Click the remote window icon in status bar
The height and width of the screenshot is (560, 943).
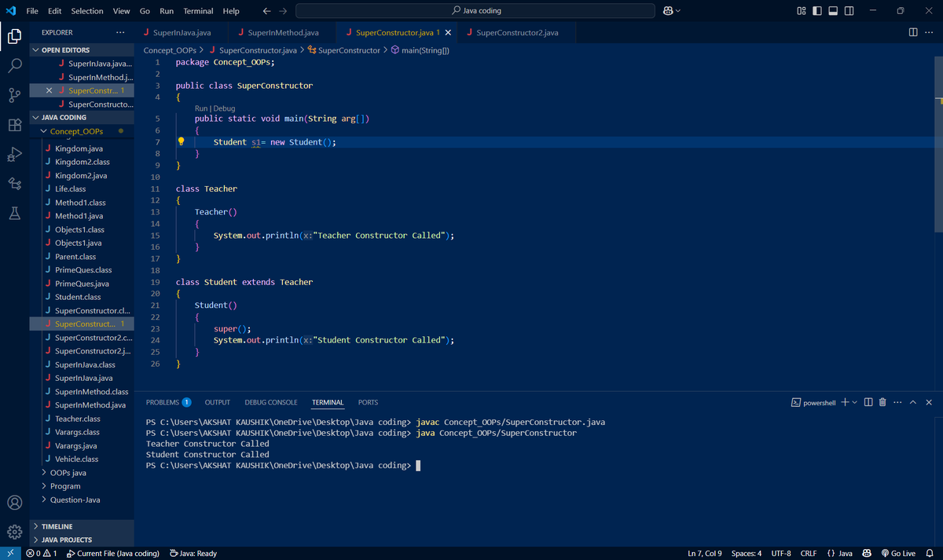pyautogui.click(x=11, y=554)
